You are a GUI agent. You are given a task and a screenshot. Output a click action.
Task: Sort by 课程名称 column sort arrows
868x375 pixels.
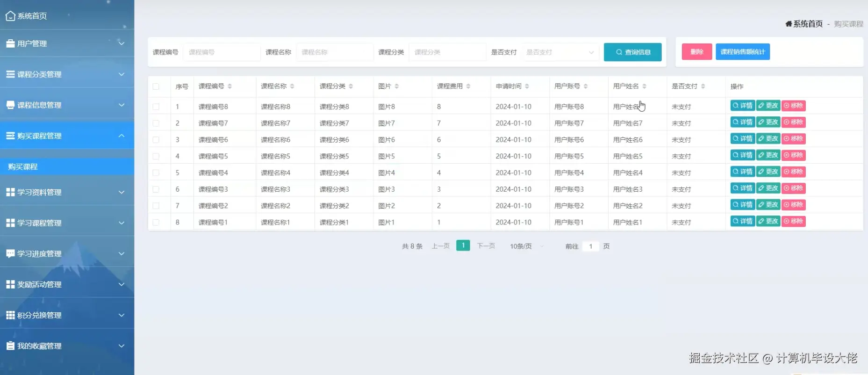pos(292,87)
